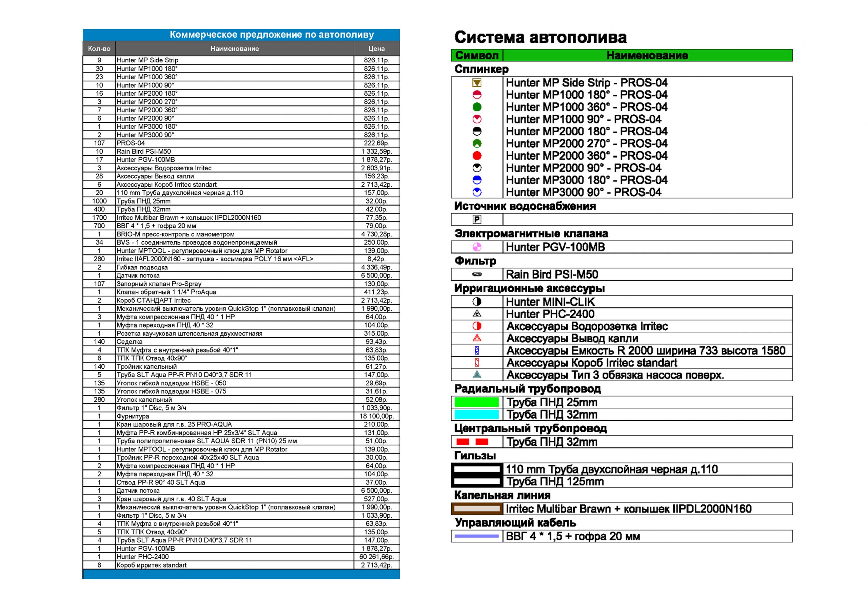
Task: Click the Rain Bird PSI-M50 filter symbol
Action: click(477, 274)
